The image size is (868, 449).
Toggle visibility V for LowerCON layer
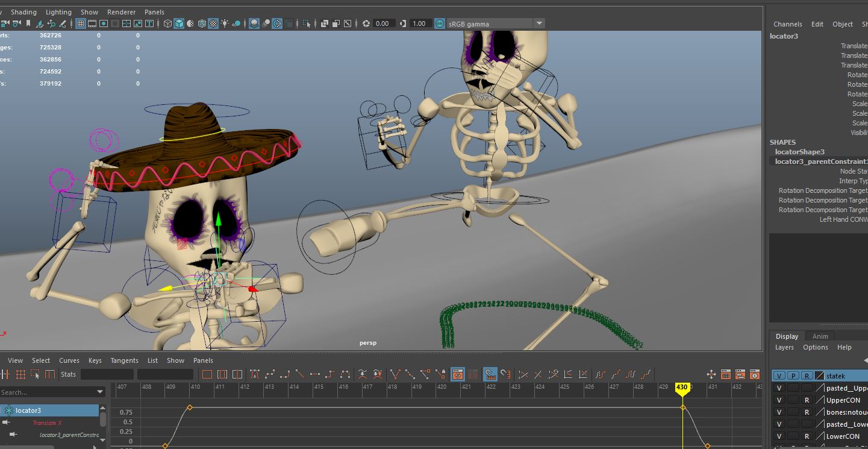coord(779,436)
